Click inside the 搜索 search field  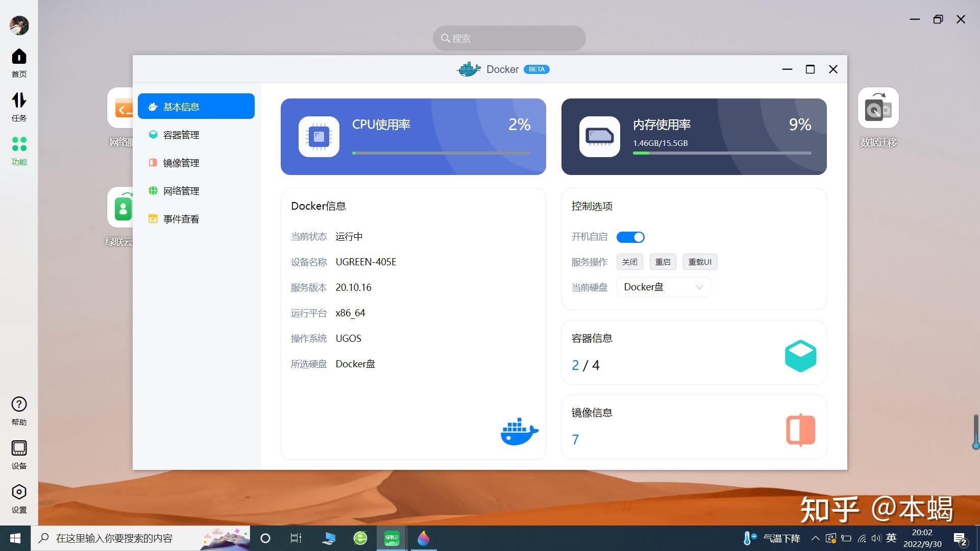click(508, 38)
